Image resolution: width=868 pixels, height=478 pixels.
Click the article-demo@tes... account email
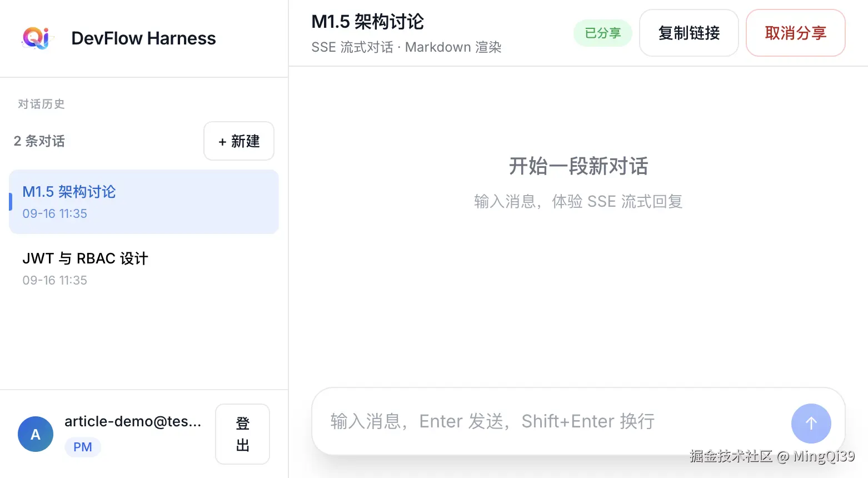point(133,421)
